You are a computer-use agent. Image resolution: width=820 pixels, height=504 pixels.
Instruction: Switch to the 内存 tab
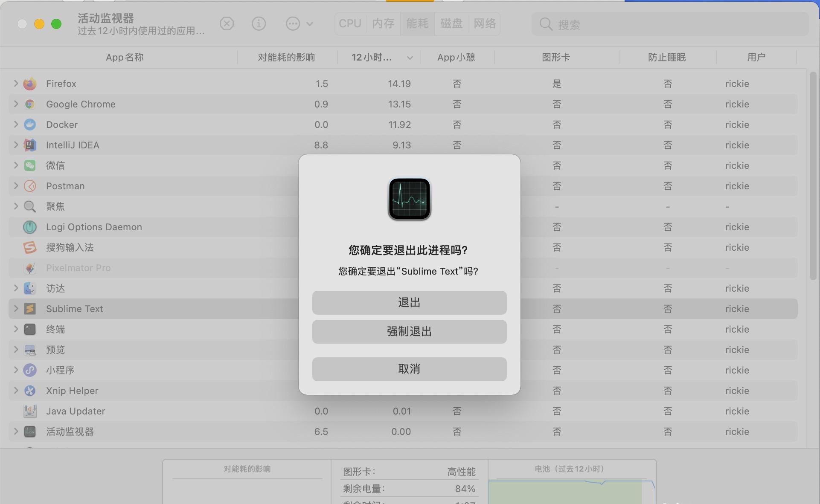(383, 23)
